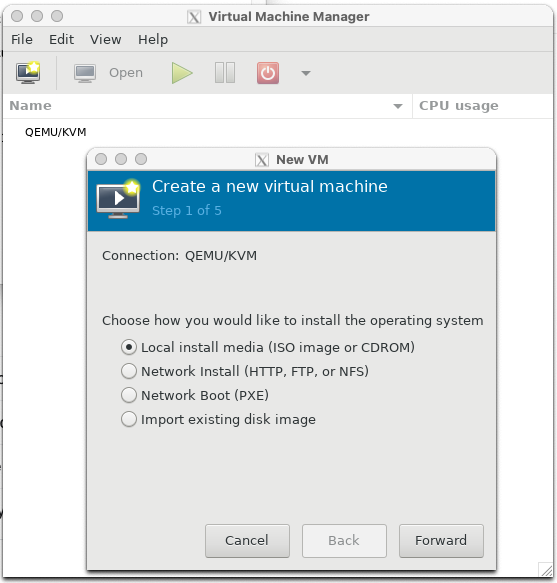
Task: Click the Name column header
Action: [207, 106]
